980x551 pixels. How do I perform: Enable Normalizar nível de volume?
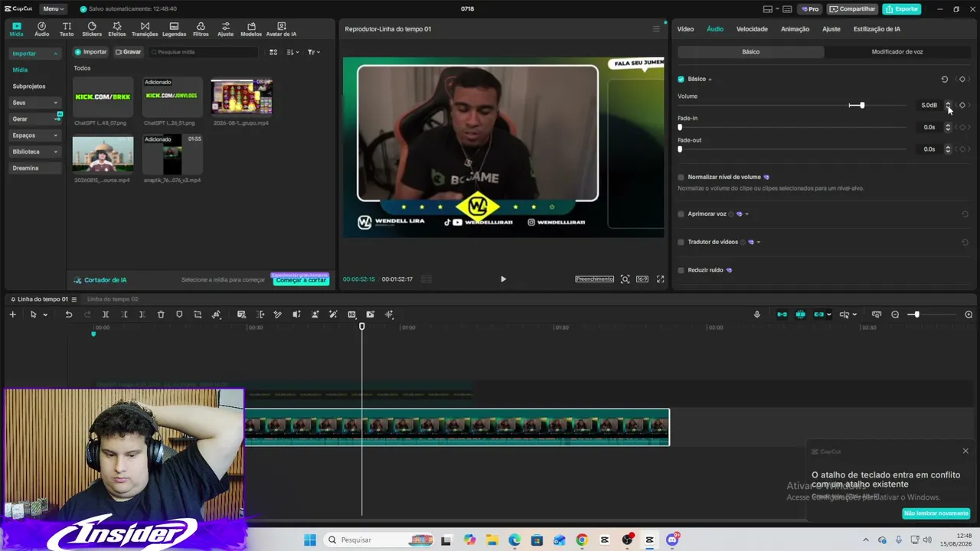681,178
